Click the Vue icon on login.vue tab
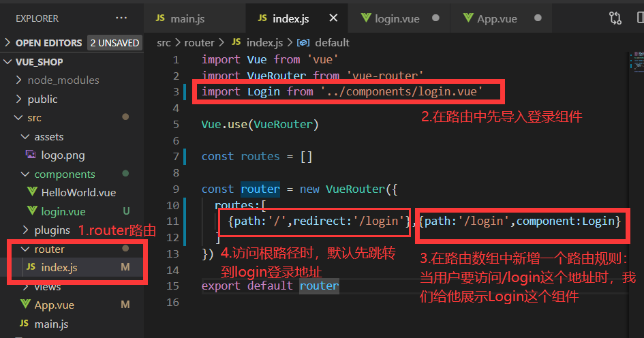 [365, 18]
